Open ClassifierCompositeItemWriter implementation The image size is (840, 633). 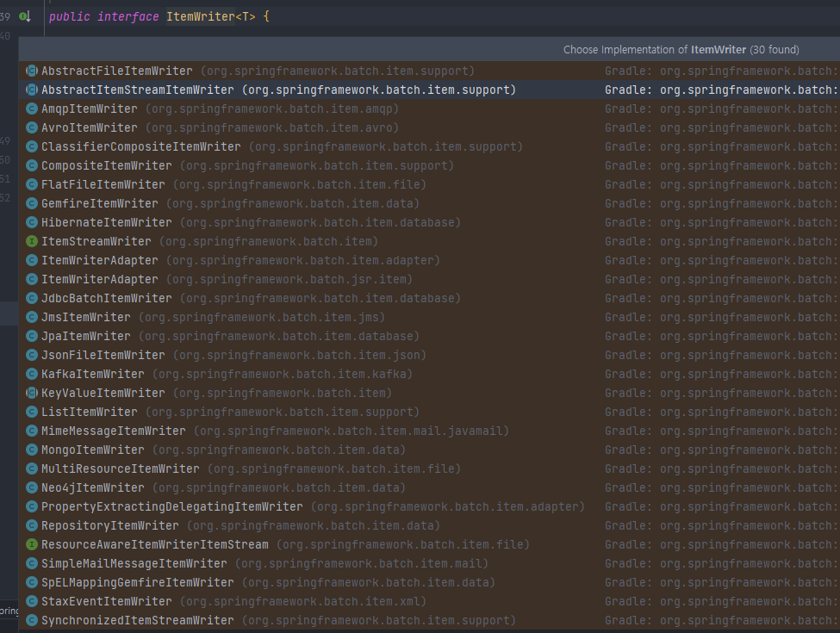click(x=429, y=146)
